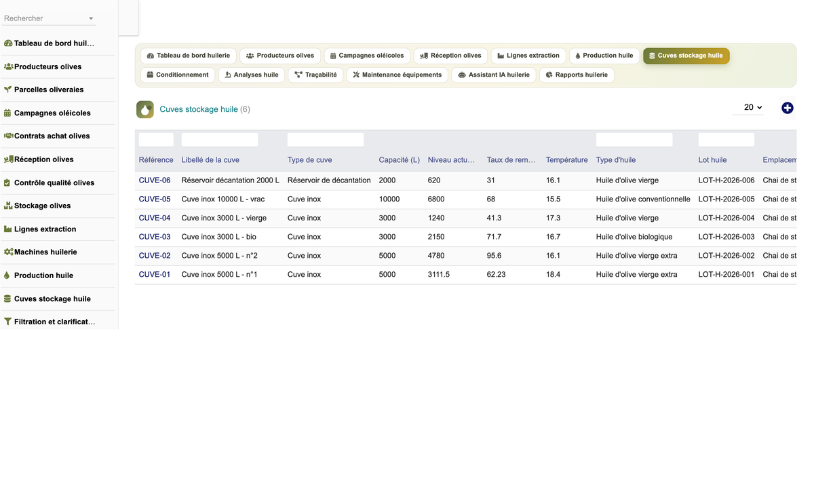Click the Parcelles oliveraies seedling icon

pos(8,90)
